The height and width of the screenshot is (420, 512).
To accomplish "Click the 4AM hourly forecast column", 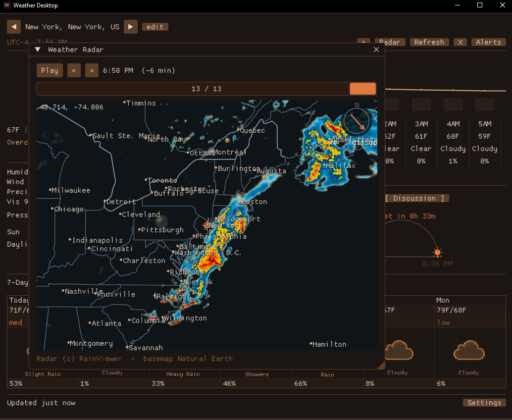I will (453, 143).
